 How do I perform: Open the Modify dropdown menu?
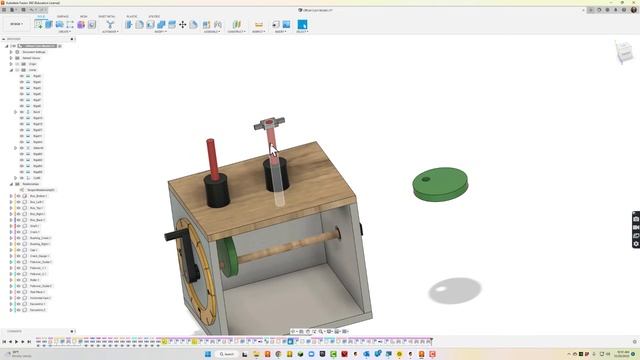pyautogui.click(x=160, y=31)
